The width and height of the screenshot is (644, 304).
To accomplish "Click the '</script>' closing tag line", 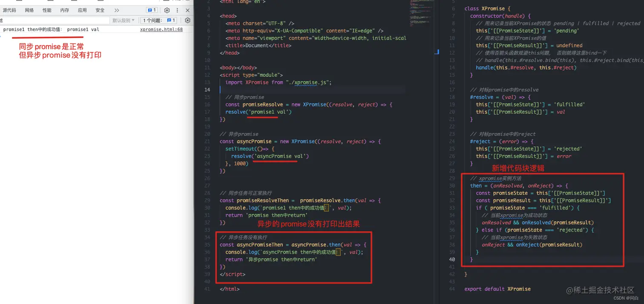I will (x=233, y=274).
